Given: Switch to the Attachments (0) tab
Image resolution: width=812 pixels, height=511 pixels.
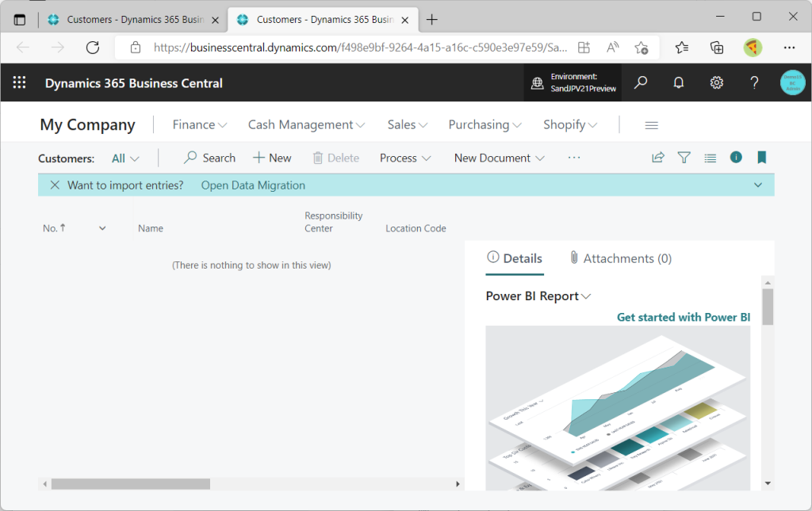Looking at the screenshot, I should coord(620,258).
